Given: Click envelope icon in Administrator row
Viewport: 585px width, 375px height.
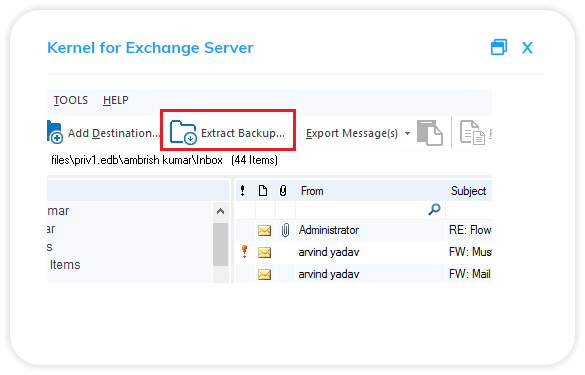Looking at the screenshot, I should [x=265, y=230].
